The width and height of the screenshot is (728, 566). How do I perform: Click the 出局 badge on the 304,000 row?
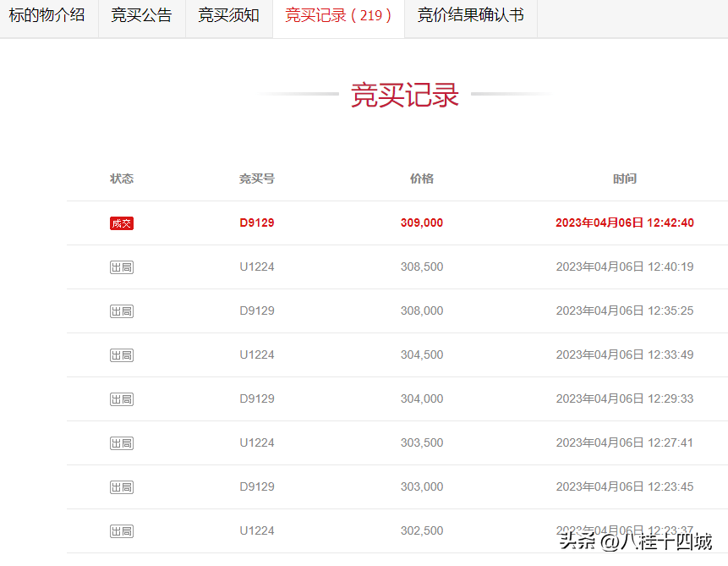tap(122, 398)
